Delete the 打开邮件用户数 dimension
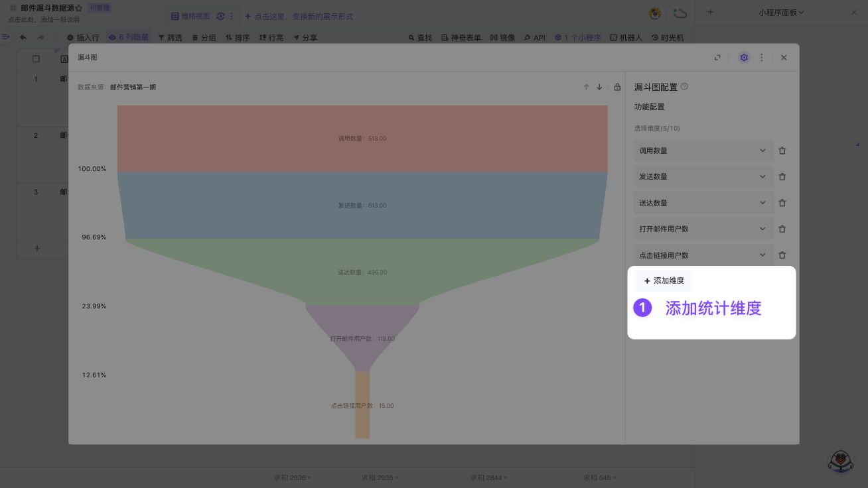 click(782, 229)
